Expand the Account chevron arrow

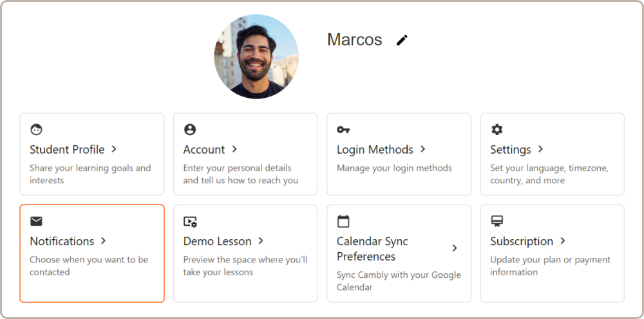click(x=234, y=149)
